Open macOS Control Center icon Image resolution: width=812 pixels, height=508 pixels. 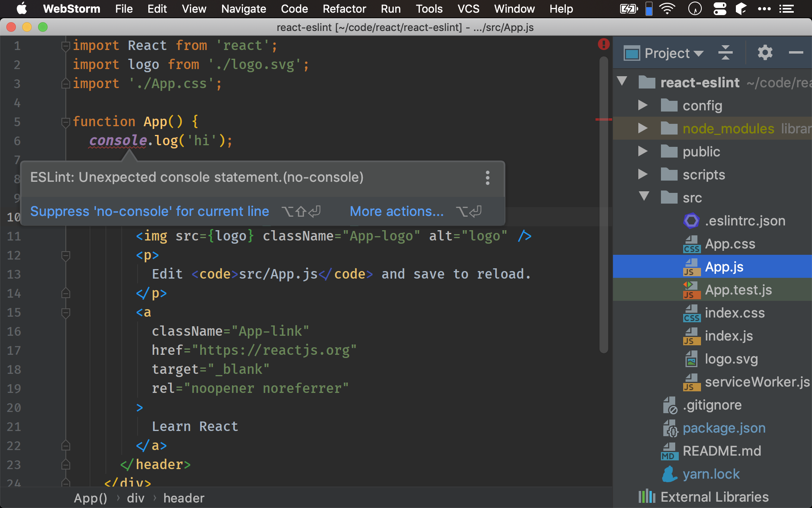click(x=720, y=9)
